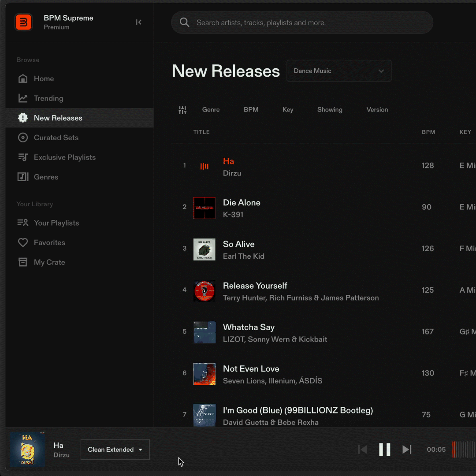This screenshot has height=476, width=476.
Task: Click artists David Guetta & Bebe Rexha
Action: point(271,422)
